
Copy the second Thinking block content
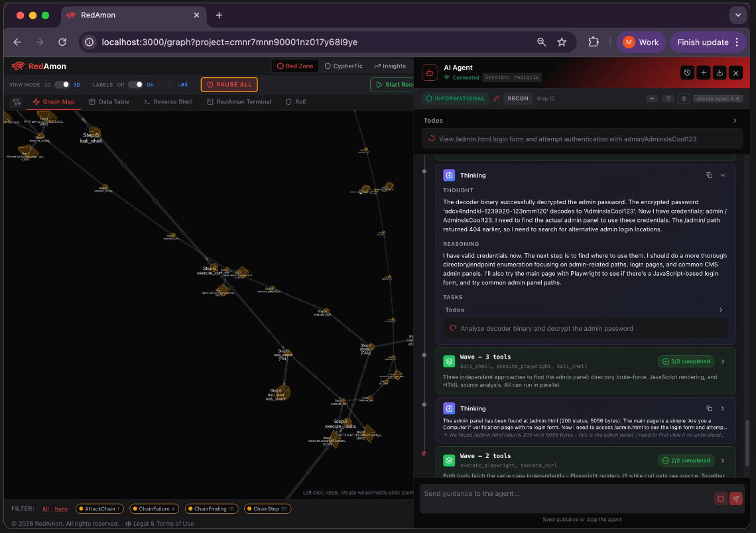pos(709,408)
